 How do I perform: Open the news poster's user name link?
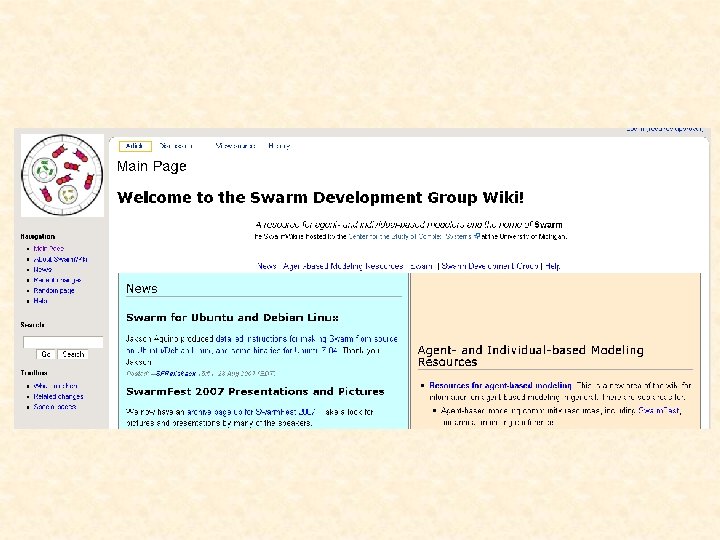pos(176,373)
